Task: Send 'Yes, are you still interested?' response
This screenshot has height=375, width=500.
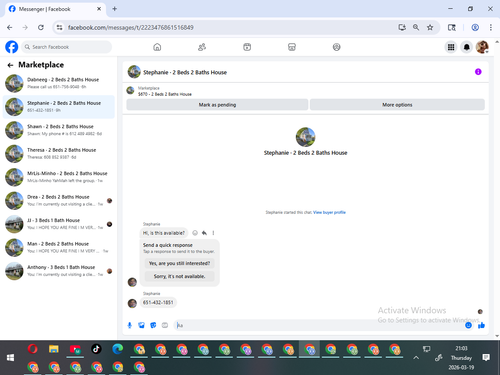Action: (x=179, y=263)
